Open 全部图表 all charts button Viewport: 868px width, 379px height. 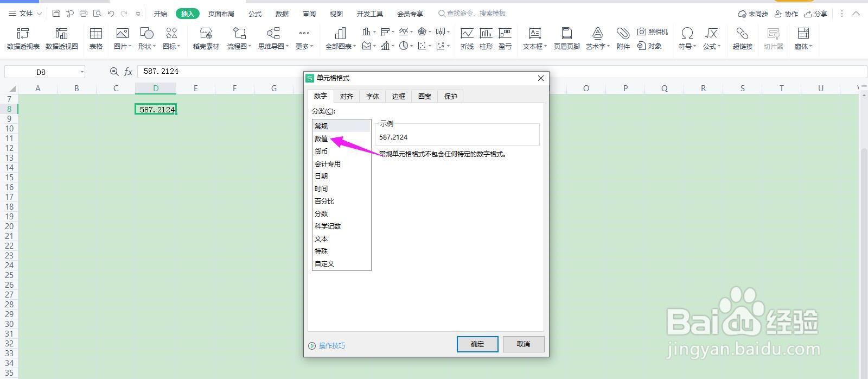click(341, 39)
